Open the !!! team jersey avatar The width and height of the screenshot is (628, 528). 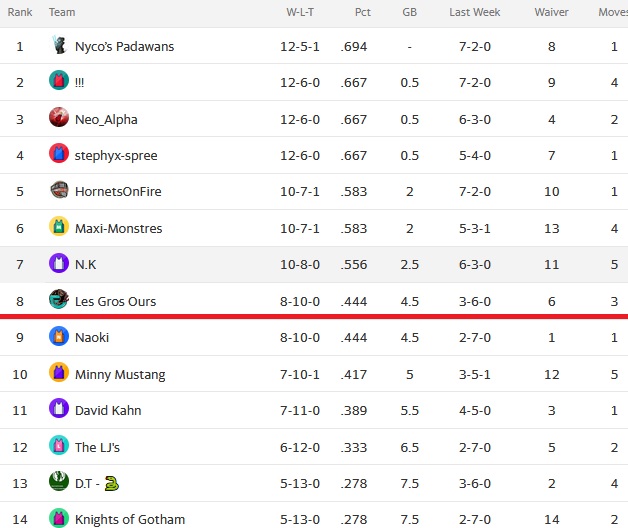coord(59,80)
